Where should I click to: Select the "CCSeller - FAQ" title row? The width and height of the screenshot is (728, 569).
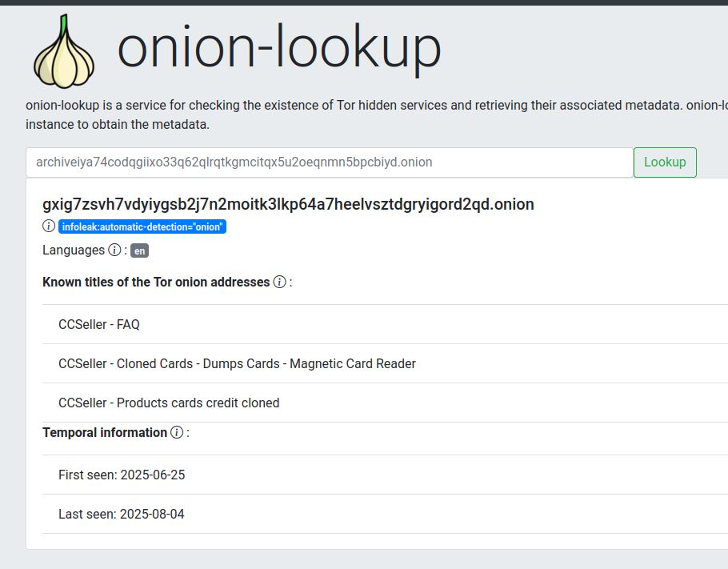98,324
